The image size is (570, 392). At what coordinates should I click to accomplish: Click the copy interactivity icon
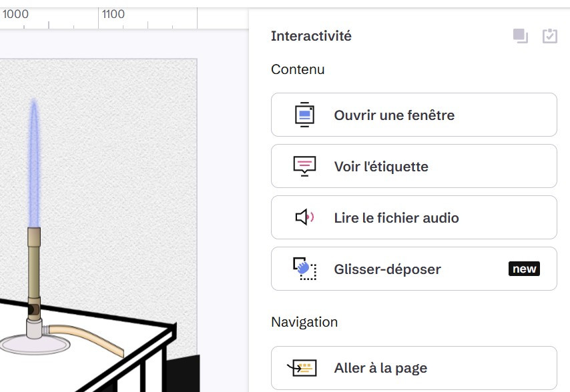click(x=521, y=36)
